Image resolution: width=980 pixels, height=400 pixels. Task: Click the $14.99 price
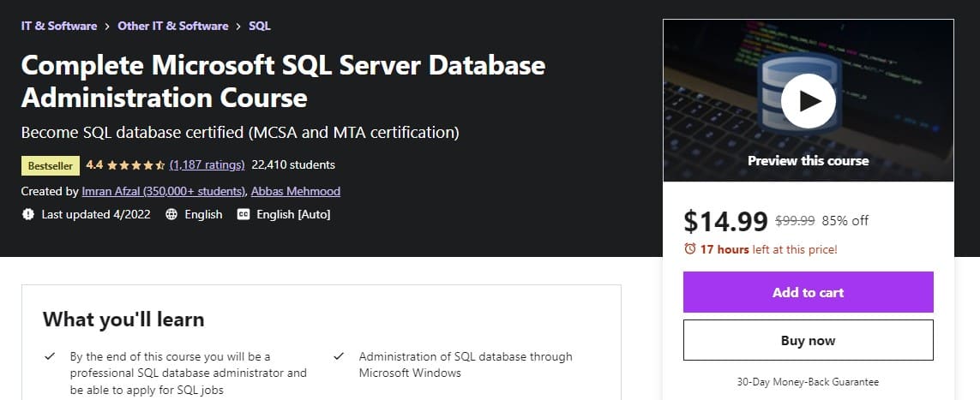725,221
